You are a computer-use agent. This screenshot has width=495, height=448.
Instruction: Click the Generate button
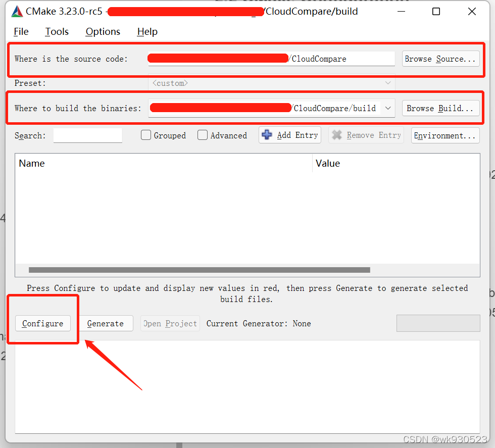106,323
